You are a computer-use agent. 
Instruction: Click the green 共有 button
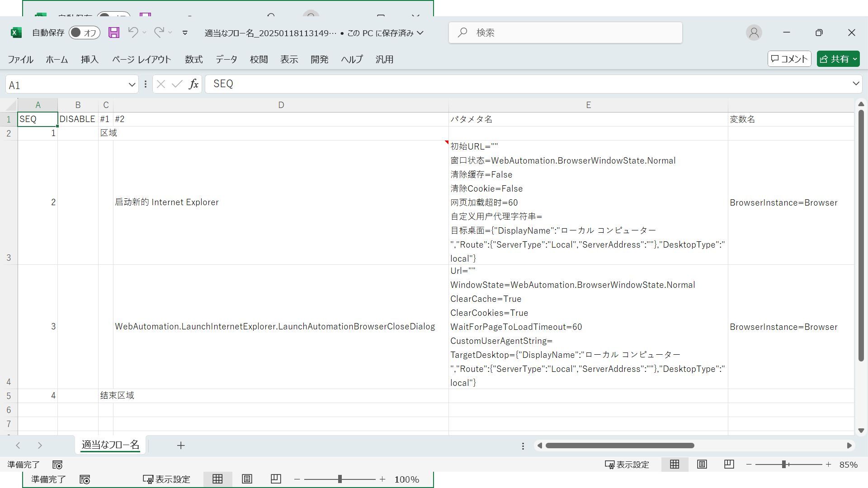838,59
